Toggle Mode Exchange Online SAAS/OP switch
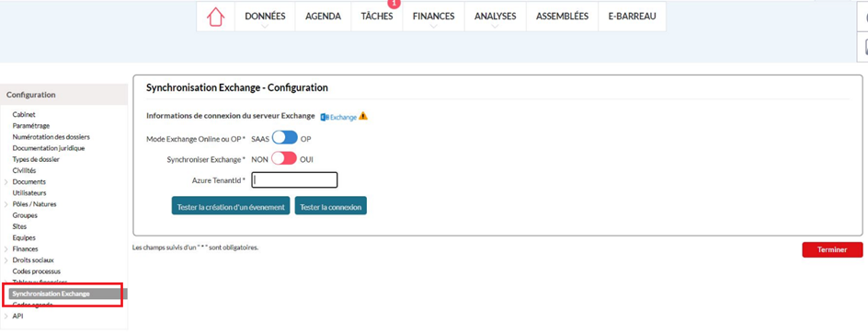 tap(284, 138)
